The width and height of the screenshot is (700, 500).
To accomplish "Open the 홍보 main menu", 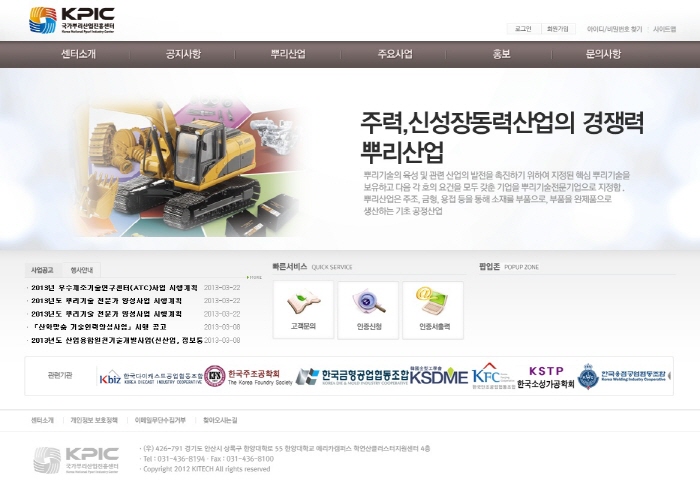I will click(501, 54).
